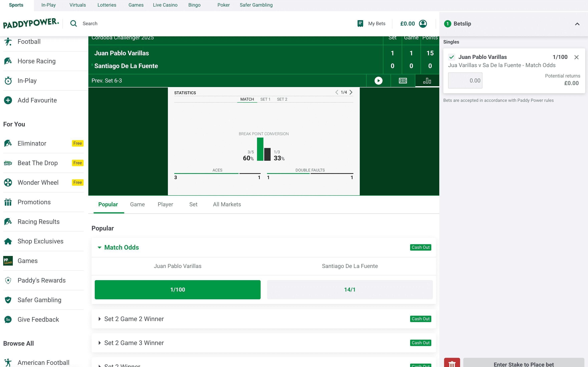Open Games in the top menu
This screenshot has height=367, width=588.
(x=136, y=5)
